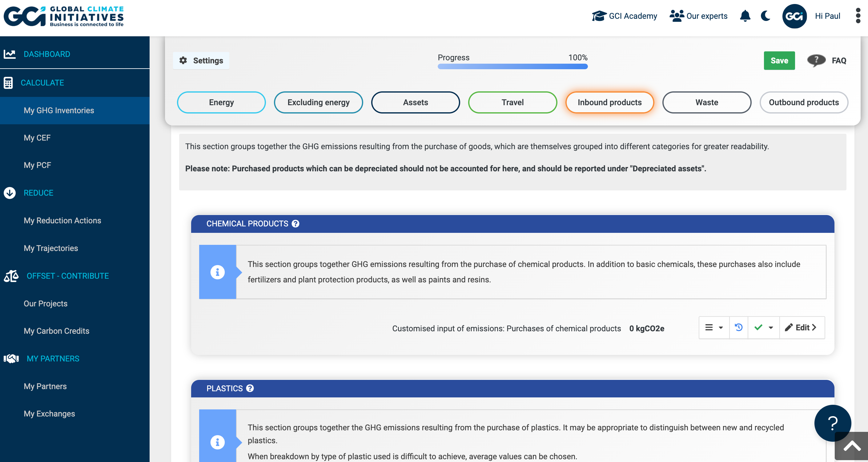The height and width of the screenshot is (462, 868).
Task: Click the Offset balance scale icon
Action: (11, 276)
